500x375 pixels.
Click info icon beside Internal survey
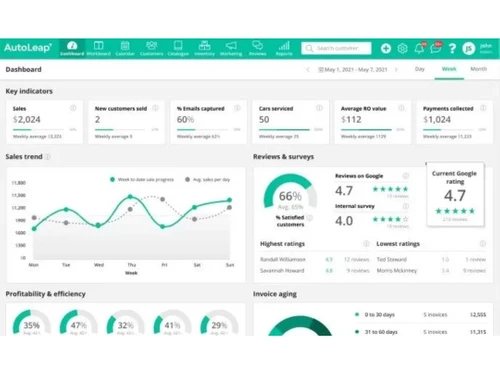pyautogui.click(x=406, y=206)
